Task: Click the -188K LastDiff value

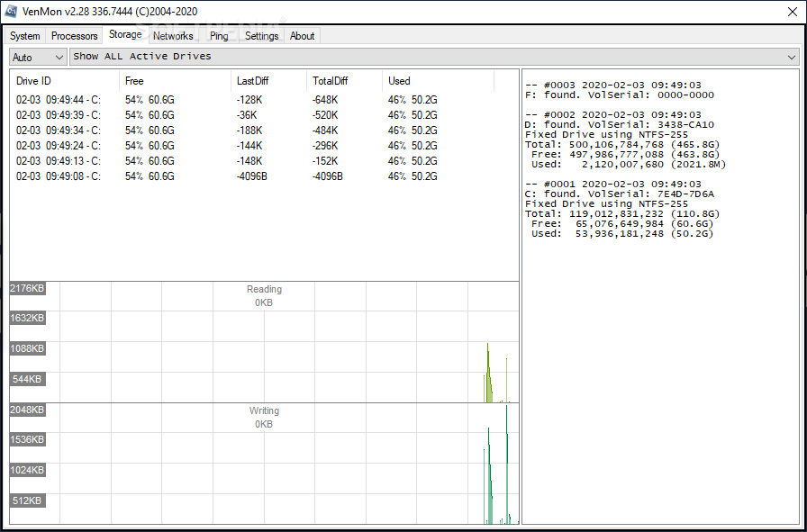Action: pyautogui.click(x=249, y=131)
